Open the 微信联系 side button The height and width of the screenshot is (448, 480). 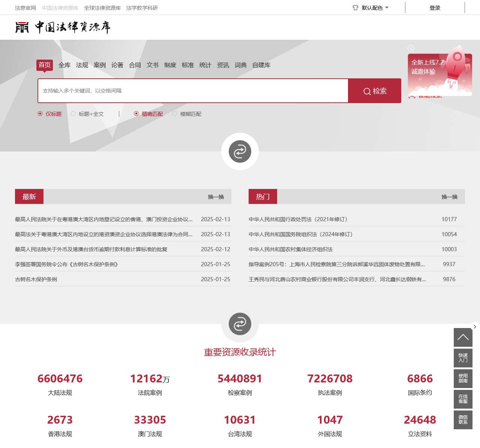(463, 420)
